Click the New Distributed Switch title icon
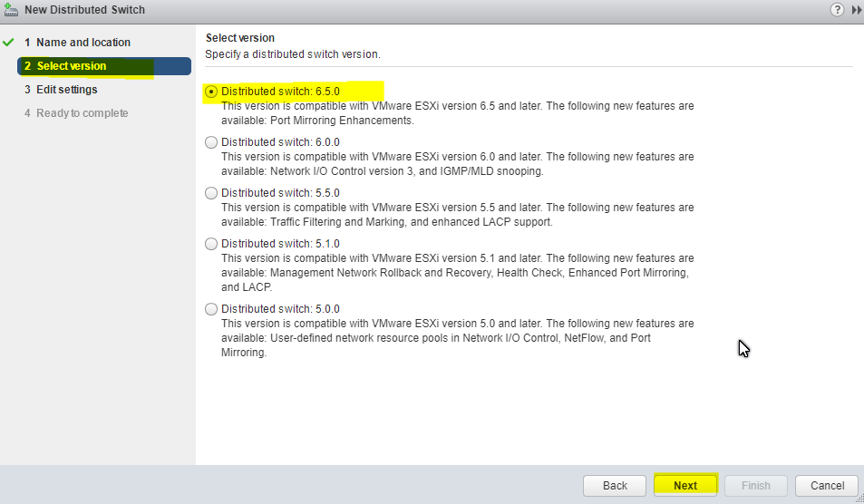 point(11,9)
